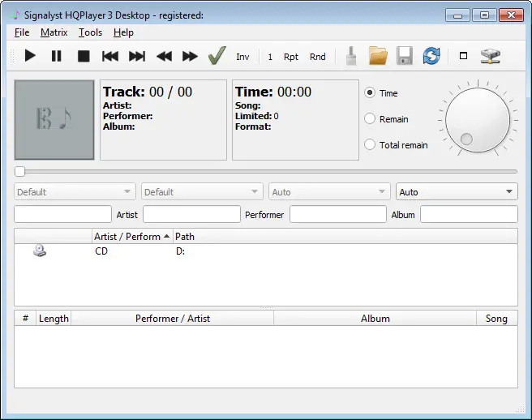Open the greyed-out Auto dropdown
The image size is (532, 420).
tap(328, 191)
